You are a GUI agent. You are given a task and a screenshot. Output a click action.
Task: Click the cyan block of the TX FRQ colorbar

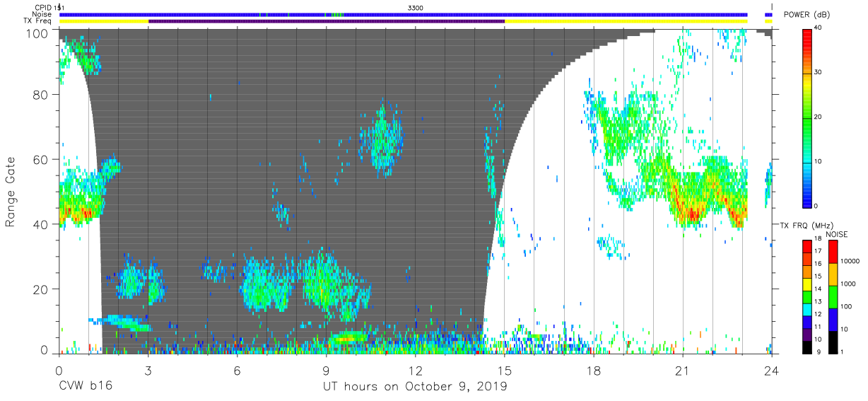[807, 309]
